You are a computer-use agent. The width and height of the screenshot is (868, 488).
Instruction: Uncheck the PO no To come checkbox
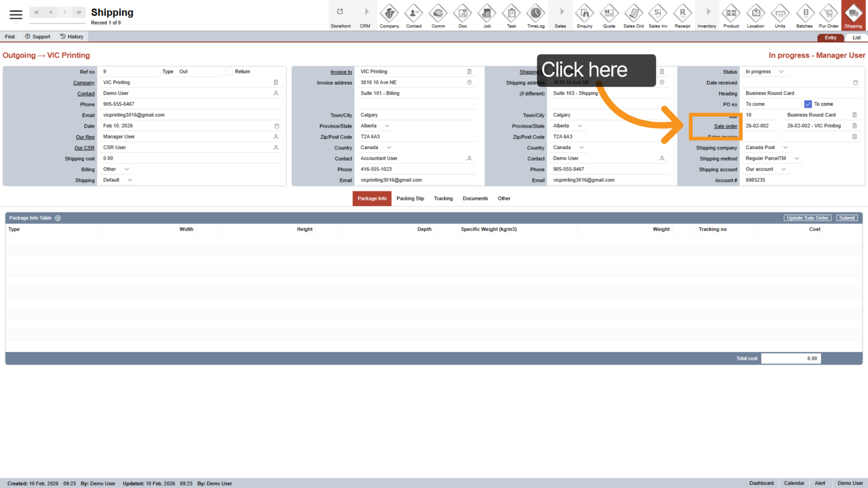click(808, 104)
